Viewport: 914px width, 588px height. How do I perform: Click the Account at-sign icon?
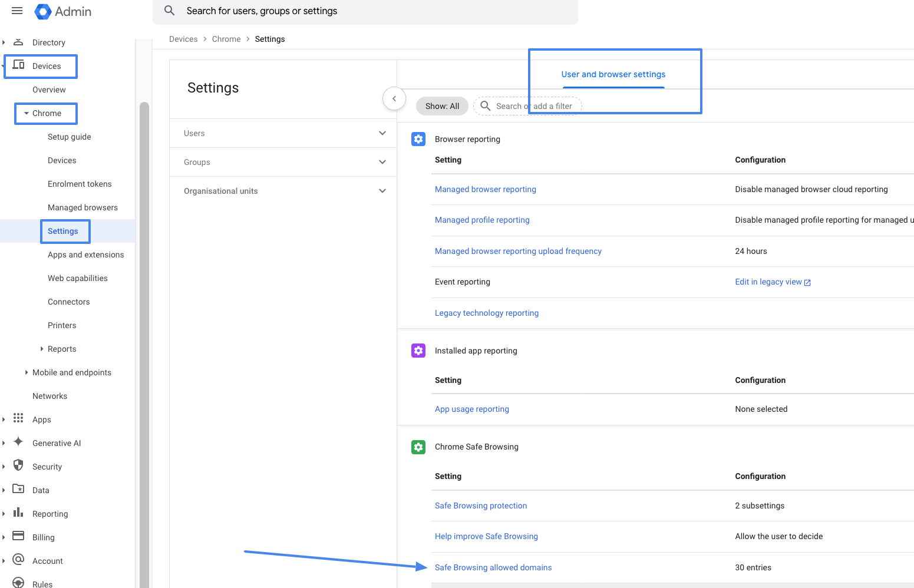click(x=18, y=560)
